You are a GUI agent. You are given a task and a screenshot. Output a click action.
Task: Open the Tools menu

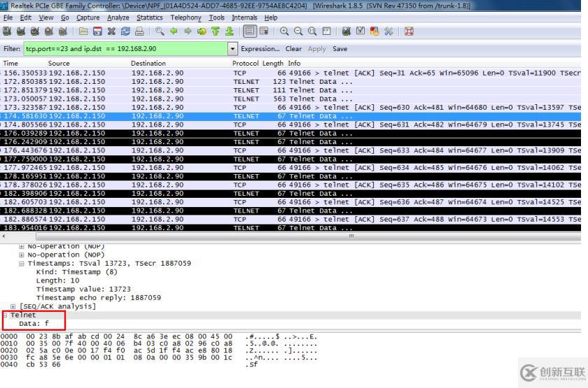click(x=216, y=17)
